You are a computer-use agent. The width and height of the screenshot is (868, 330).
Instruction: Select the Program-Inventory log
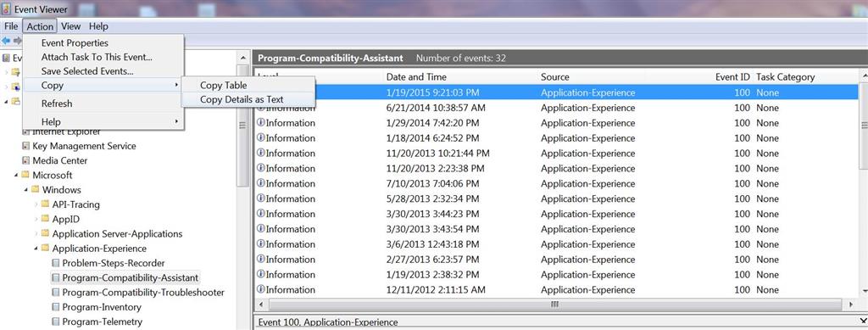click(102, 307)
